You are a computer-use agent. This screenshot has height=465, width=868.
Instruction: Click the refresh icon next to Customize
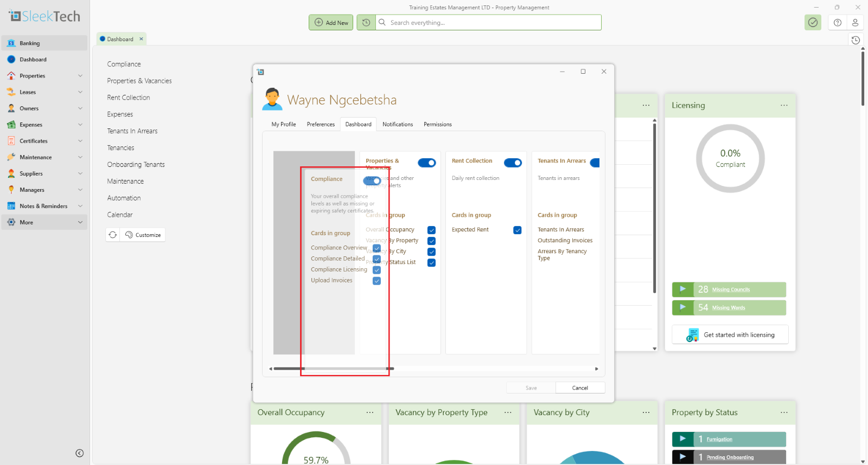coord(113,235)
